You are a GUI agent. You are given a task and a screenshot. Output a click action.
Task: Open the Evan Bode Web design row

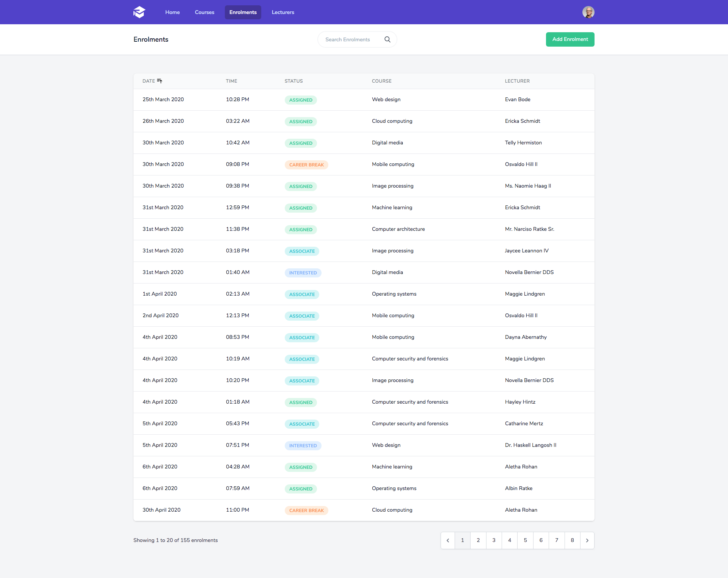pyautogui.click(x=364, y=100)
